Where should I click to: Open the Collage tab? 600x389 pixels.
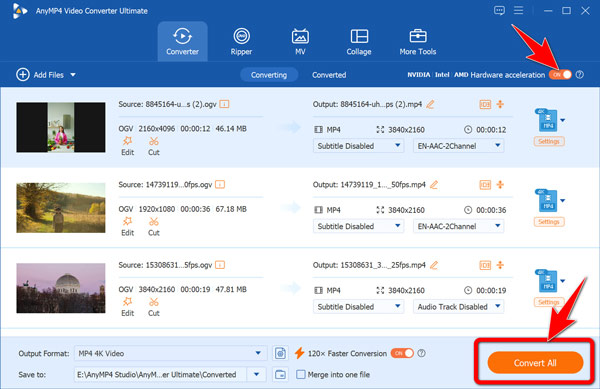point(359,41)
